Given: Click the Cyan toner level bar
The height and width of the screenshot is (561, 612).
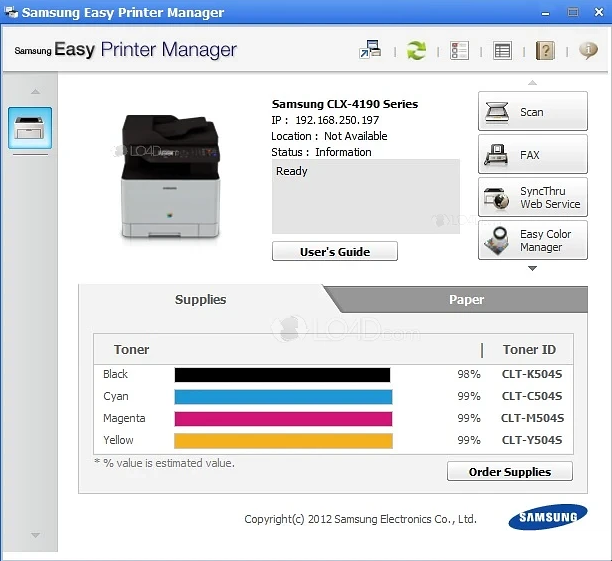Looking at the screenshot, I should (x=283, y=396).
